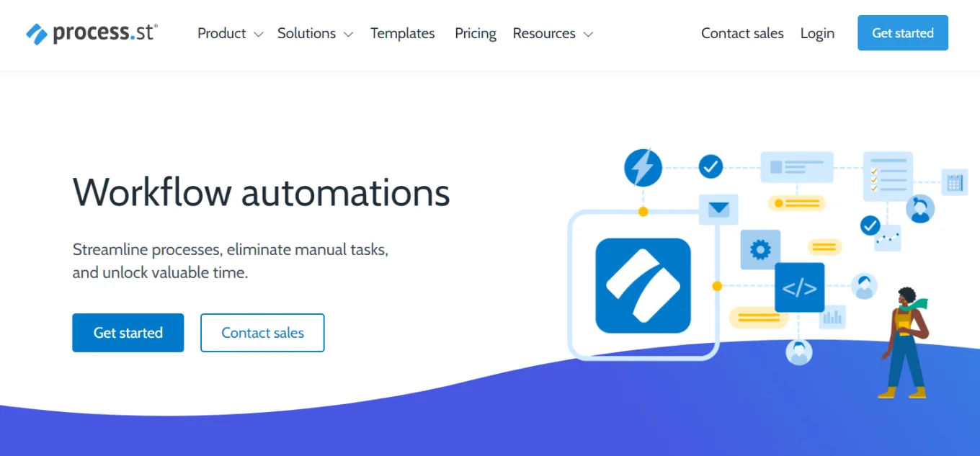Viewport: 980px width, 456px height.
Task: Click the gear settings icon in illustration
Action: point(760,250)
